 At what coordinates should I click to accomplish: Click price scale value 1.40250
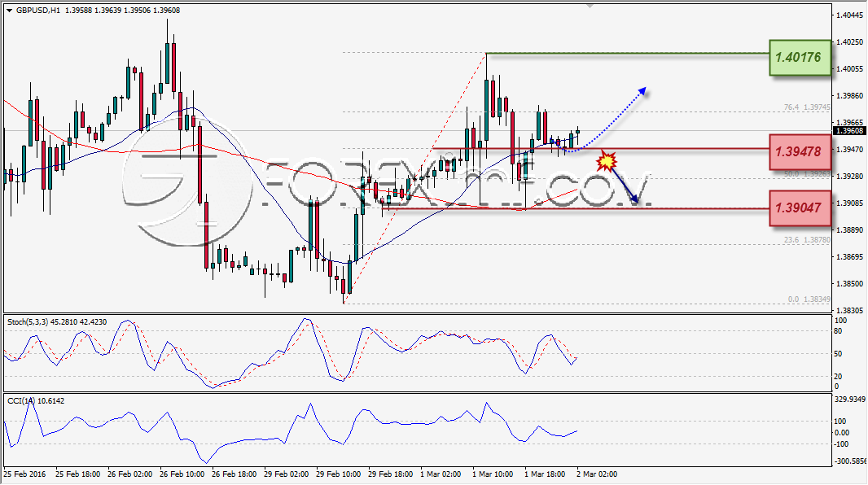[x=850, y=42]
